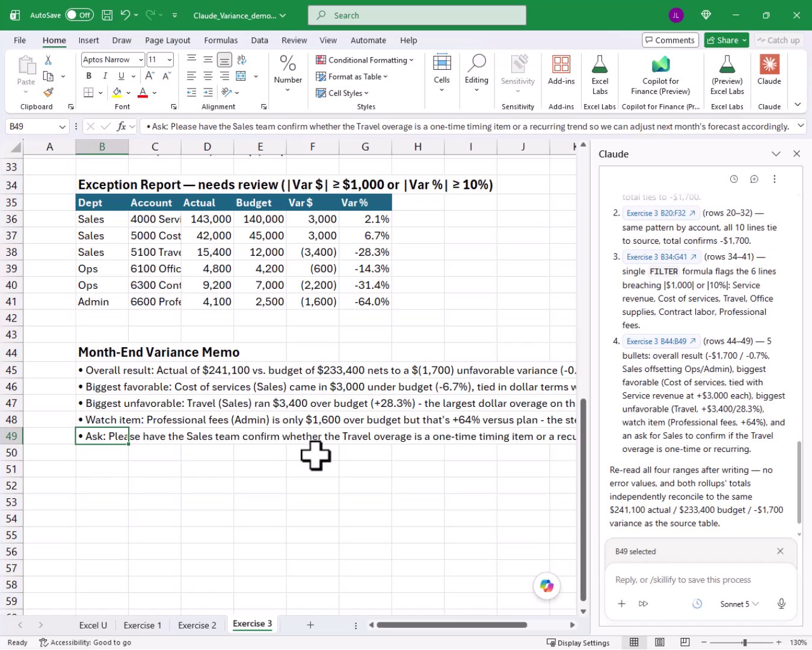Toggle Italic formatting
The image size is (812, 650).
pyautogui.click(x=105, y=76)
